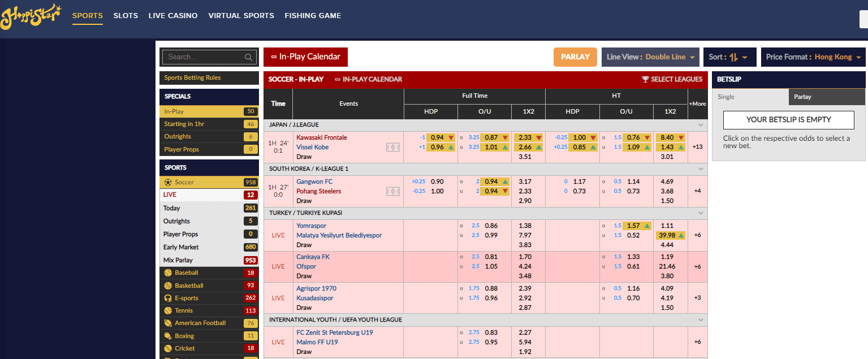This screenshot has width=868, height=359.
Task: Click the HappiStar logo
Action: click(x=31, y=17)
